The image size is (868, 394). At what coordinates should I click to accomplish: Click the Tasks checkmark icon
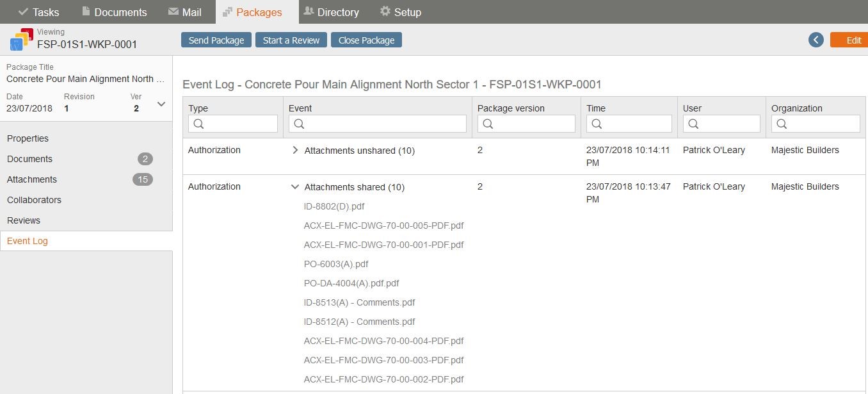click(24, 12)
